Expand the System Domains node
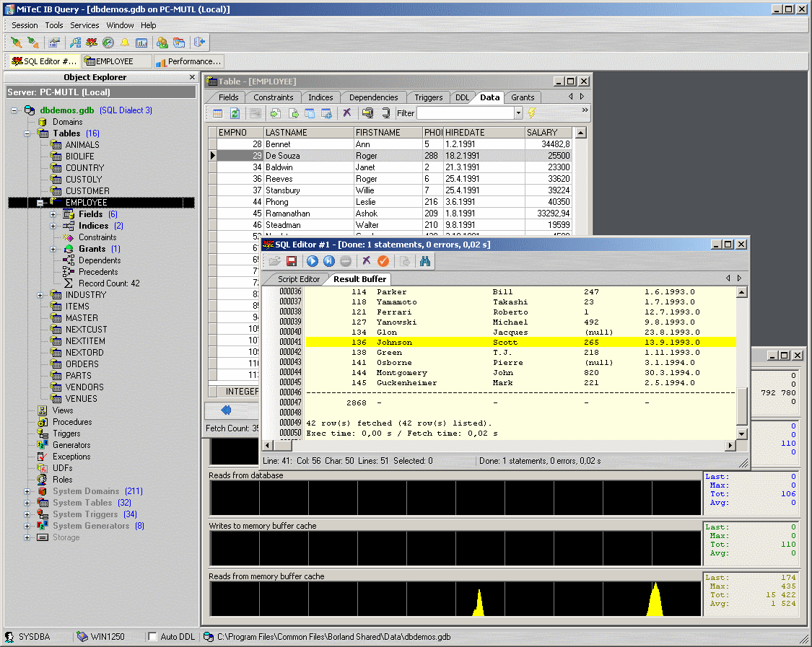This screenshot has height=647, width=812. [28, 491]
